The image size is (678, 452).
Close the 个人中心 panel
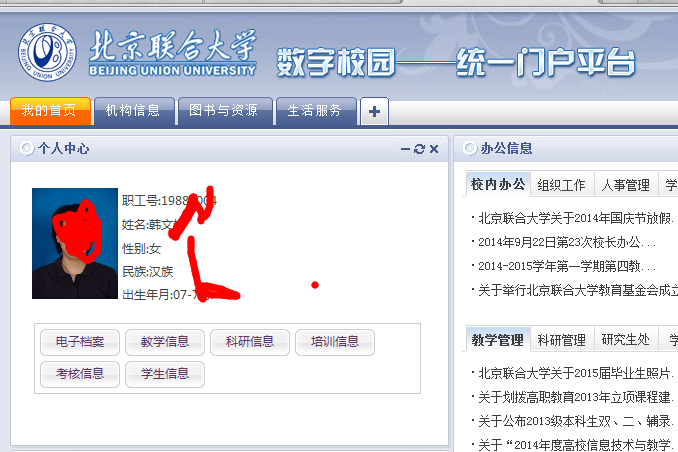point(434,149)
